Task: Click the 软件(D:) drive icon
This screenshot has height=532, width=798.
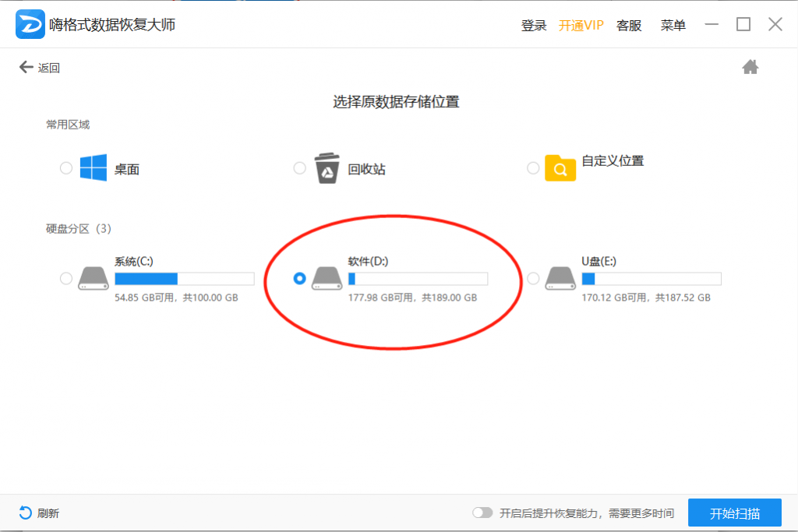Action: pyautogui.click(x=327, y=278)
